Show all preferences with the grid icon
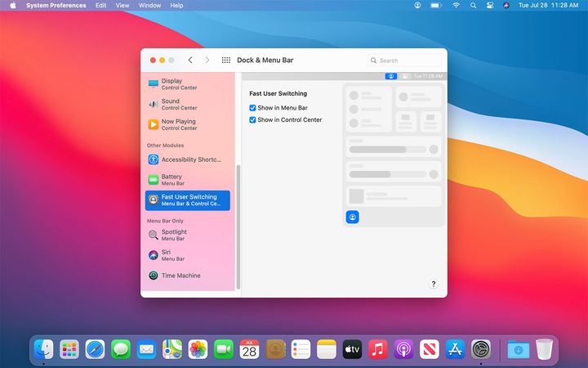 pyautogui.click(x=225, y=60)
